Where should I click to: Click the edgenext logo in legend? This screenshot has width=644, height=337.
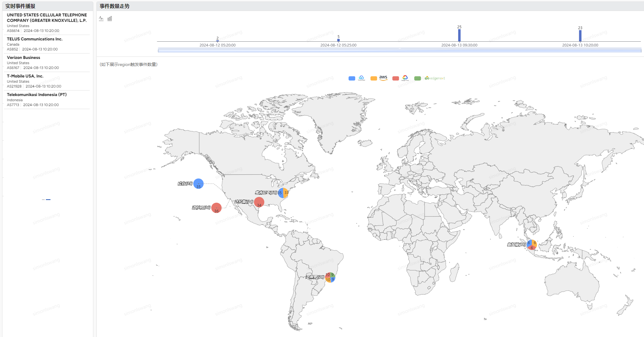click(x=435, y=78)
